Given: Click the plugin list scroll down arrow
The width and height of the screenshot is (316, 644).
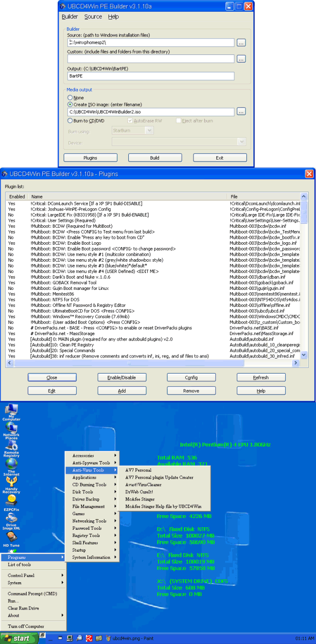Looking at the screenshot, I should tap(304, 356).
